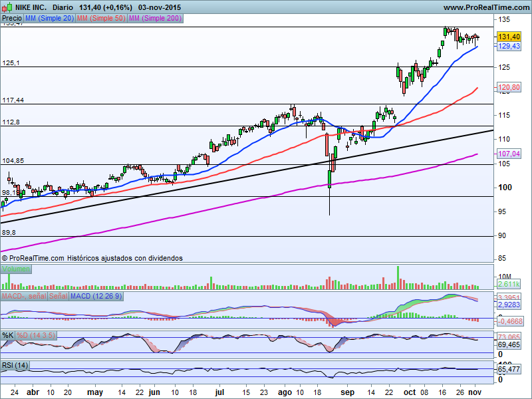Screen dimensions: 532x399
Task: Click the 'may' month label on time axis
Action: tap(95, 392)
